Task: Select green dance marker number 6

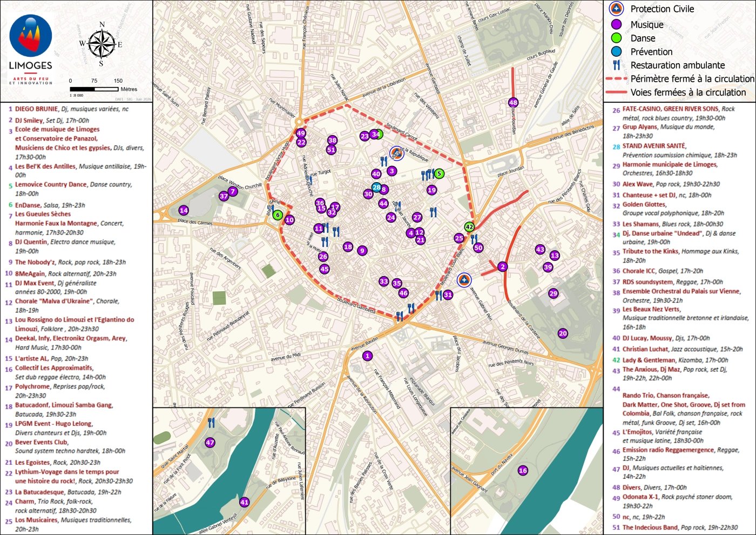Action: tap(278, 215)
